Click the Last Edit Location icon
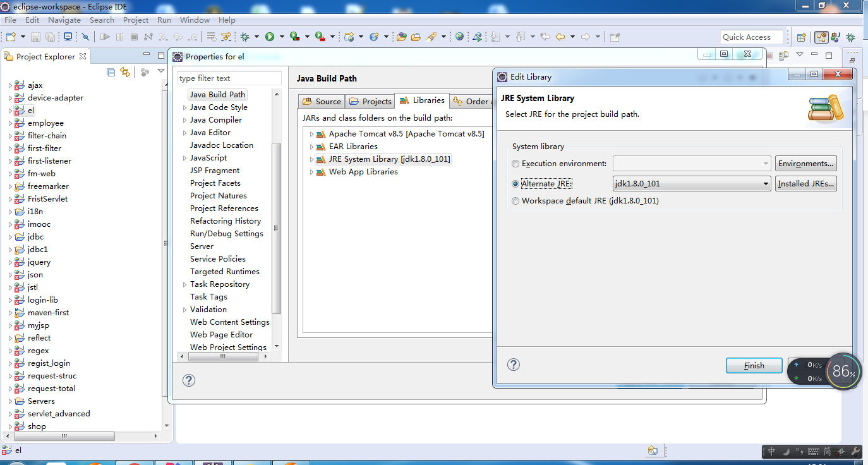Screen dimensions: 868x465 coord(545,37)
